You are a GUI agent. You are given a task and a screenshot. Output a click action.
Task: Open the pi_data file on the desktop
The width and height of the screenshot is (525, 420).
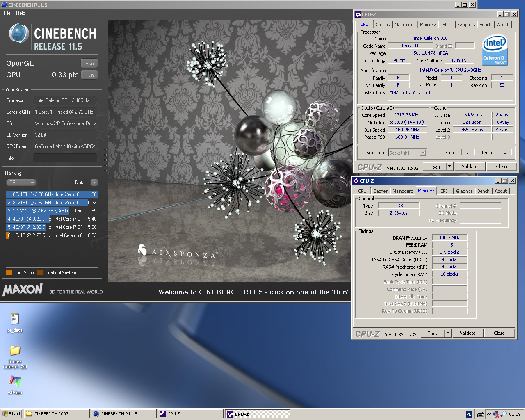click(x=15, y=322)
